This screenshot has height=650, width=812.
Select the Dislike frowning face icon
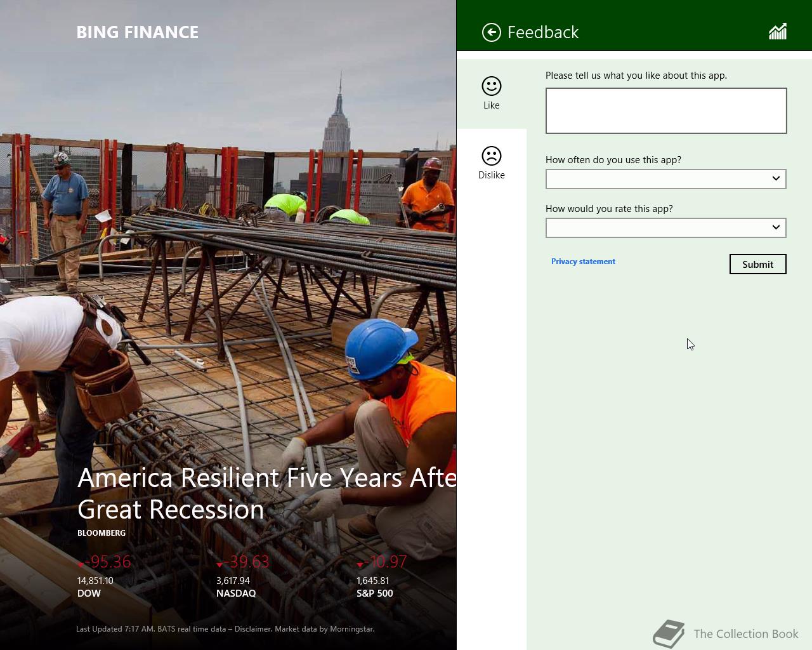[491, 156]
